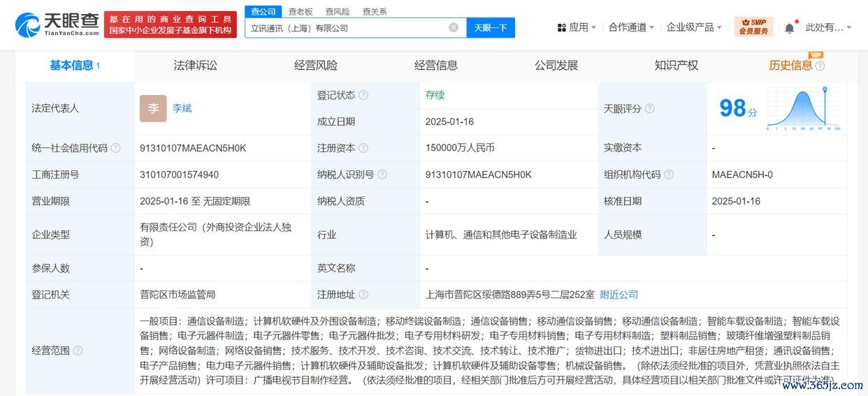Click the 150000万人民币 registered capital value
The height and width of the screenshot is (396, 868).
(460, 148)
